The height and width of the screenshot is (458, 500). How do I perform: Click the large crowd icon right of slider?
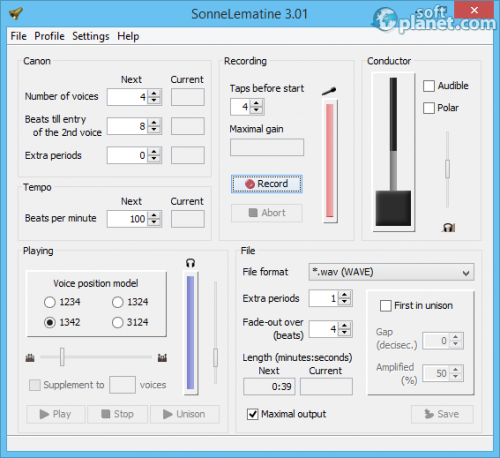coord(162,358)
